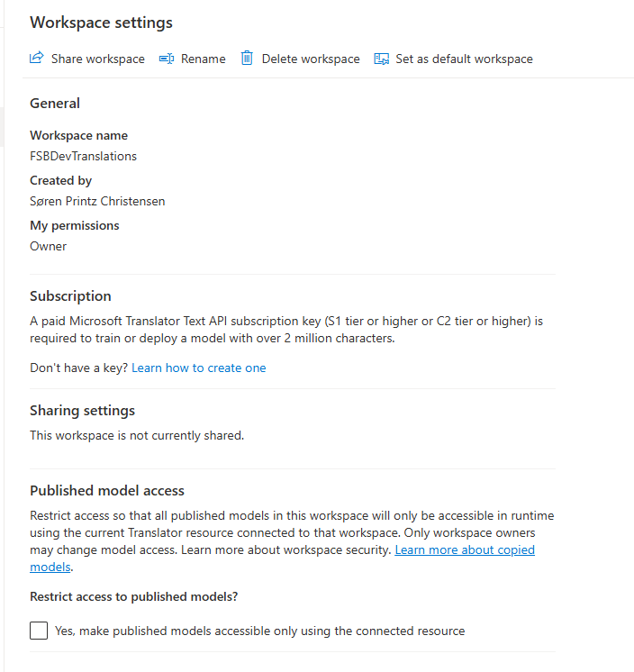Select the Share workspace label
The image size is (634, 672).
(98, 59)
